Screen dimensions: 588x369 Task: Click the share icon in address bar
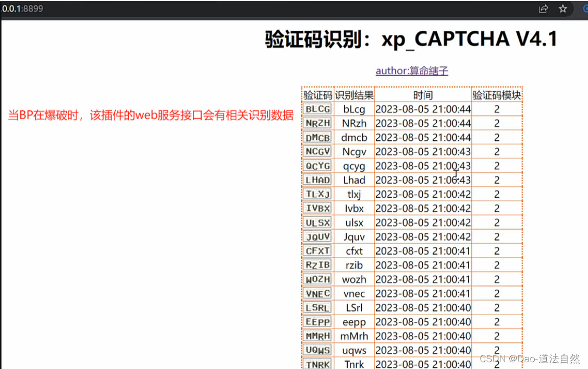coord(543,9)
